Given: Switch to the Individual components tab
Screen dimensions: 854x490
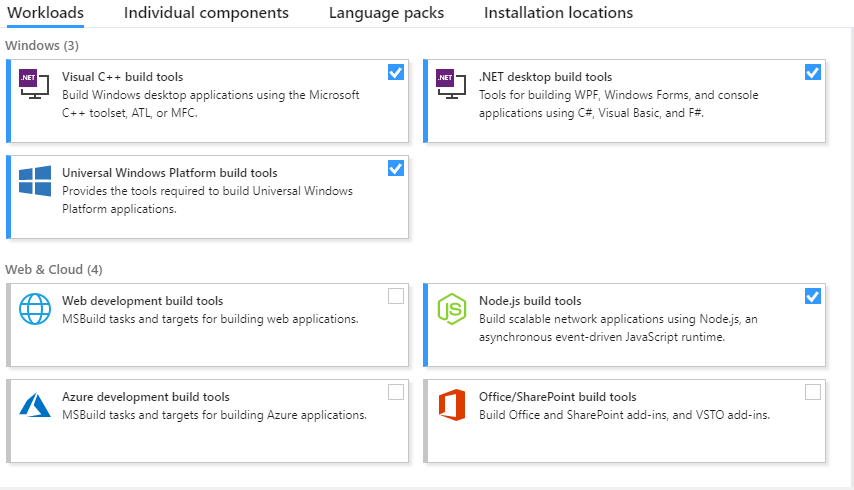Looking at the screenshot, I should (206, 13).
